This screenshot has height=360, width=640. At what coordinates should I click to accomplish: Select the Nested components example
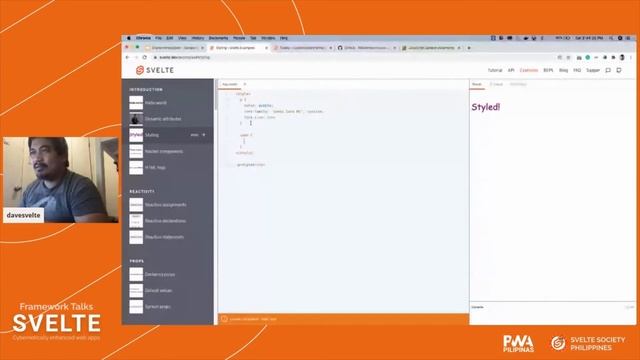[168, 151]
